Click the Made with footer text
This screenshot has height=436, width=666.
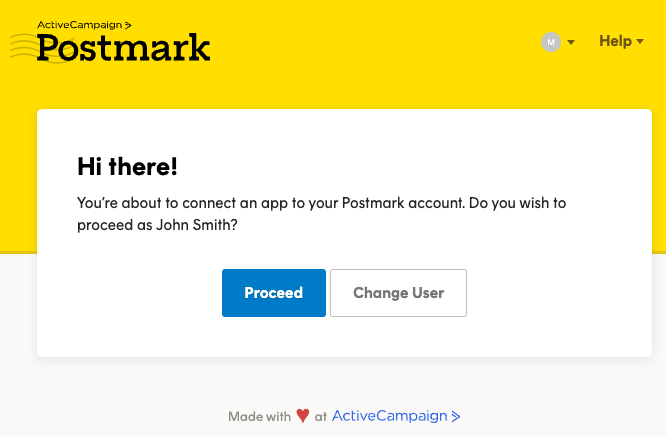click(260, 416)
